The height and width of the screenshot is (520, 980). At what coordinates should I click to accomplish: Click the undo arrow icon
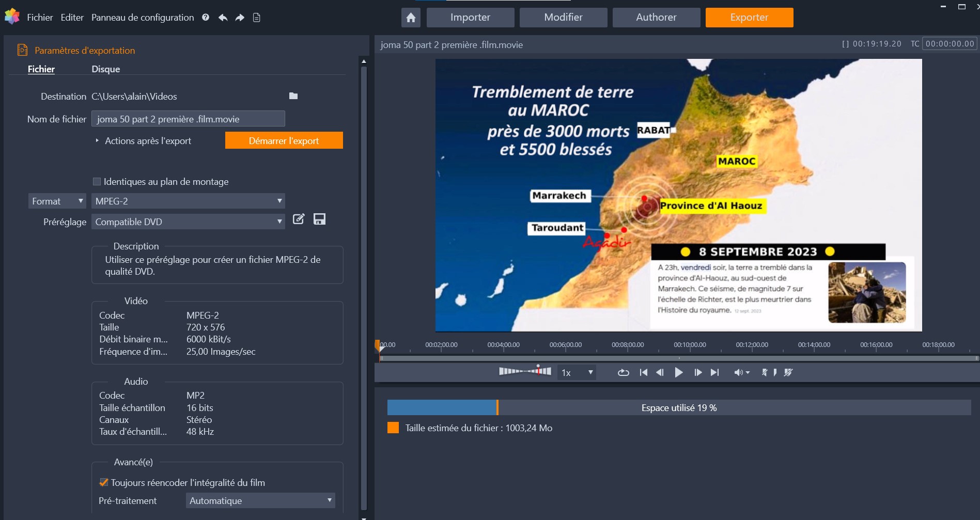click(x=223, y=18)
